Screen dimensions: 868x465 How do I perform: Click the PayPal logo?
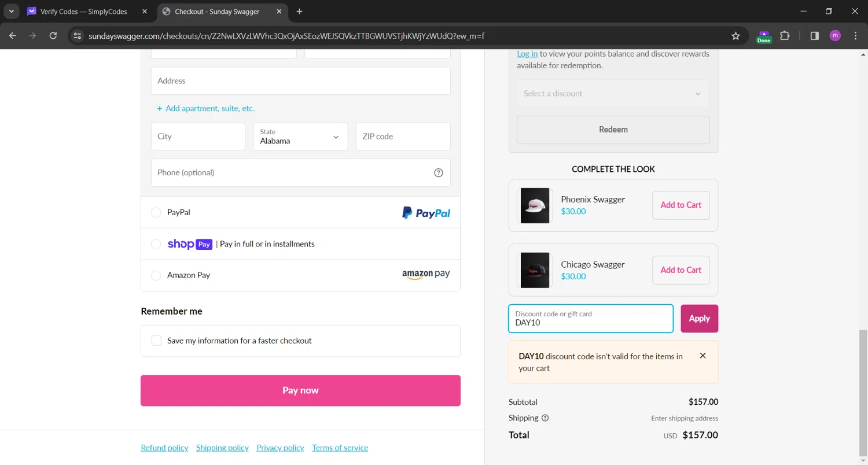pyautogui.click(x=426, y=213)
